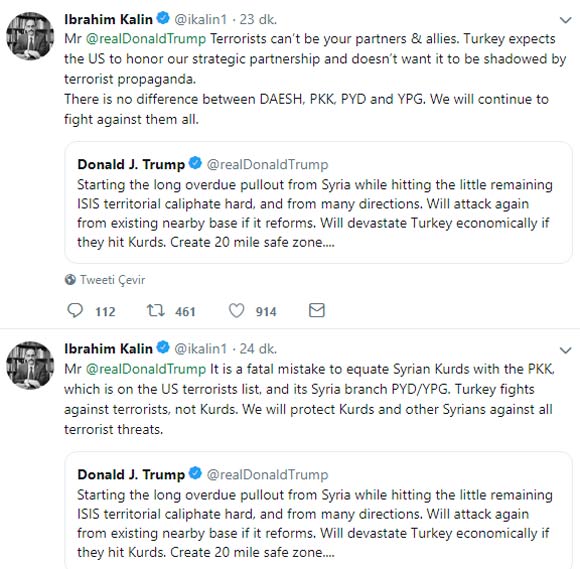This screenshot has height=569, width=580.
Task: Click verified badge on first Ibrahim Kalin tweet
Action: pos(163,18)
